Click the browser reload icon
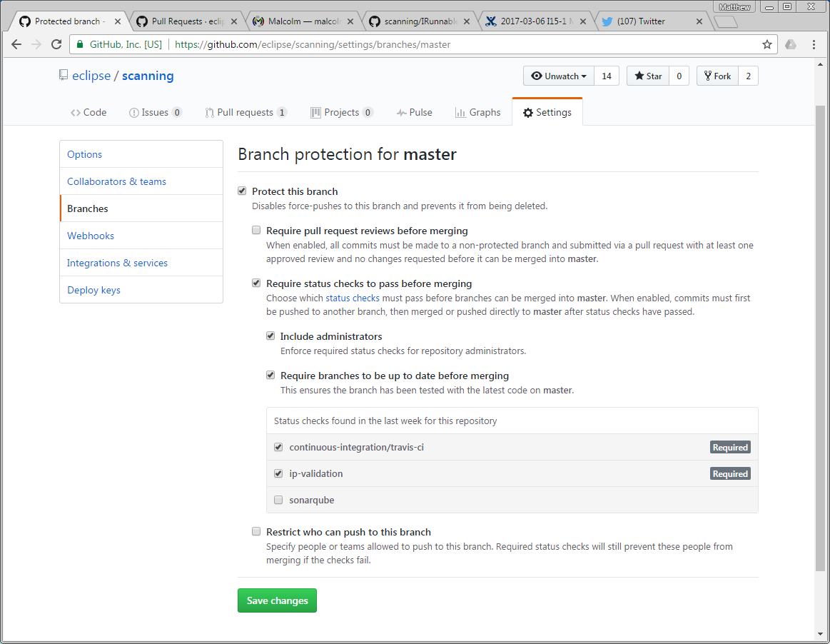 [x=56, y=44]
